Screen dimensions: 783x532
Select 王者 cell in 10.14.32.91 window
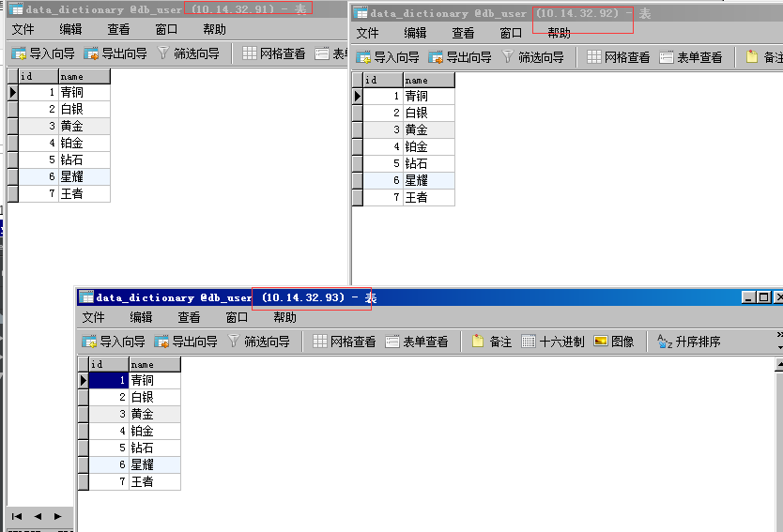84,193
